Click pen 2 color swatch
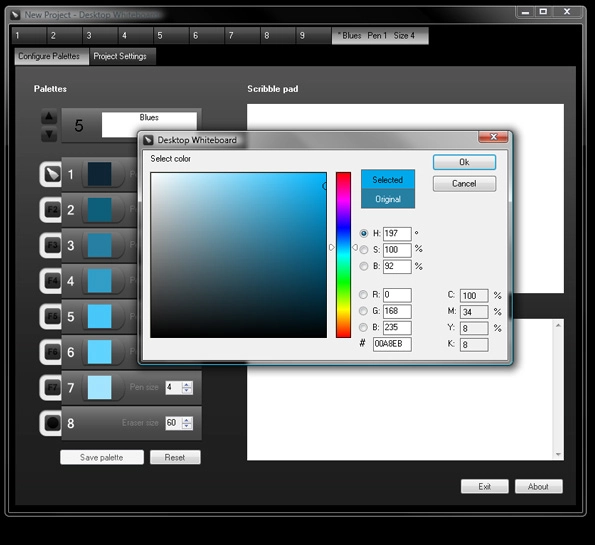This screenshot has height=545, width=595. click(x=99, y=210)
